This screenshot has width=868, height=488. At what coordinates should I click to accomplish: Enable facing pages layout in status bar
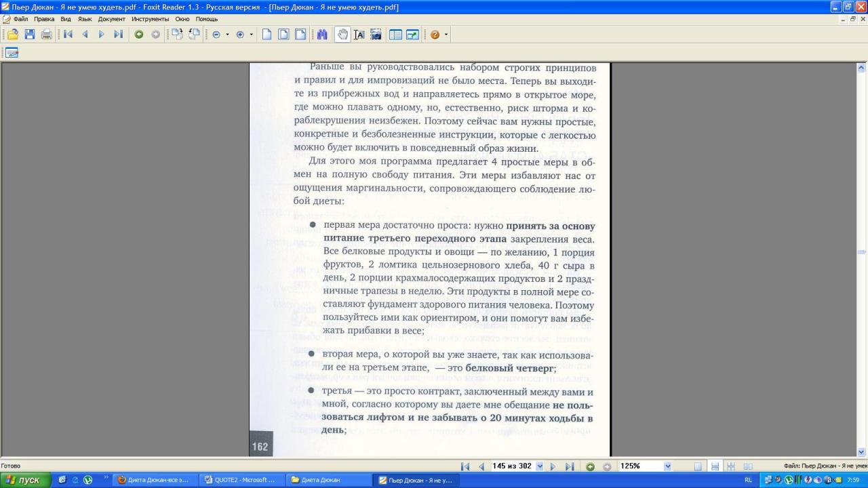coord(748,466)
